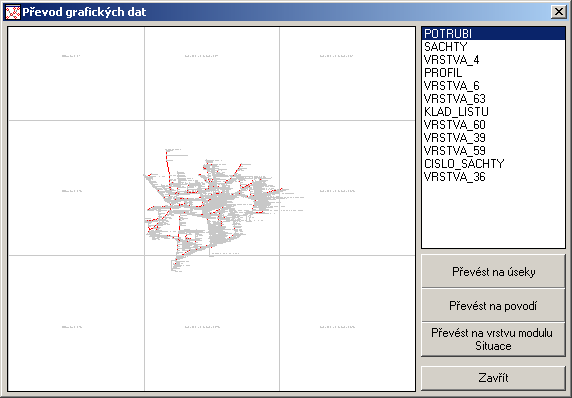Click the Zavřít button
This screenshot has width=572, height=398.
(x=493, y=378)
